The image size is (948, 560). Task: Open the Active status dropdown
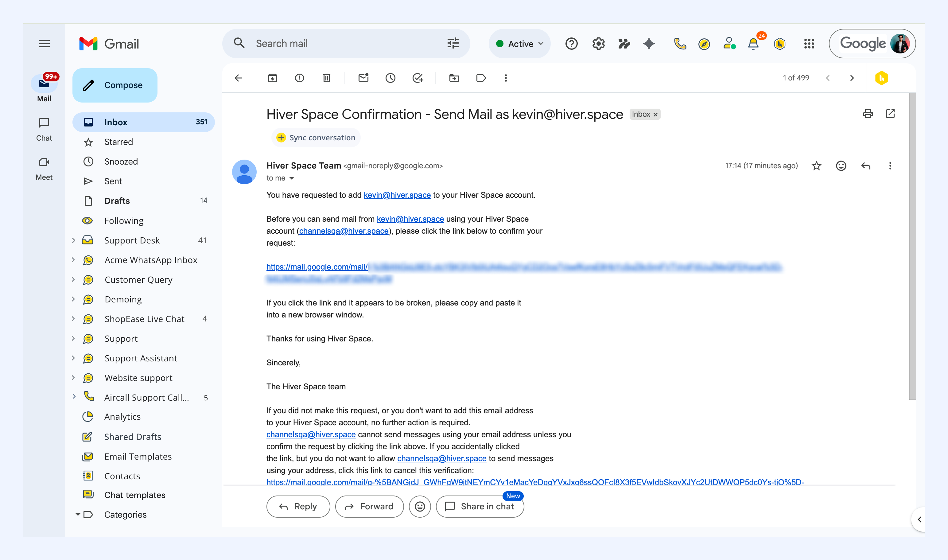(x=519, y=44)
